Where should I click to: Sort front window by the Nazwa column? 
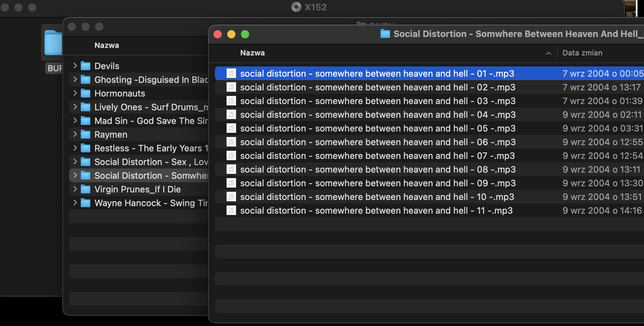tap(252, 53)
